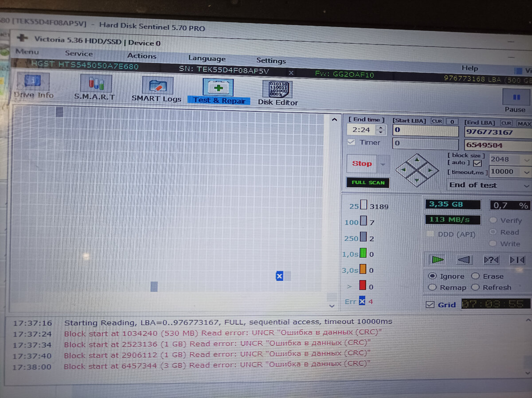Screen dimensions: 532x398
Task: Open SMART Logs view
Action: (x=156, y=90)
